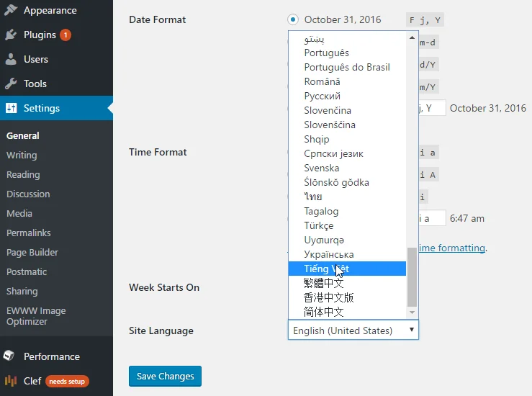Viewport: 532px width, 396px height.
Task: Click the Plugins update count badge
Action: [x=66, y=35]
